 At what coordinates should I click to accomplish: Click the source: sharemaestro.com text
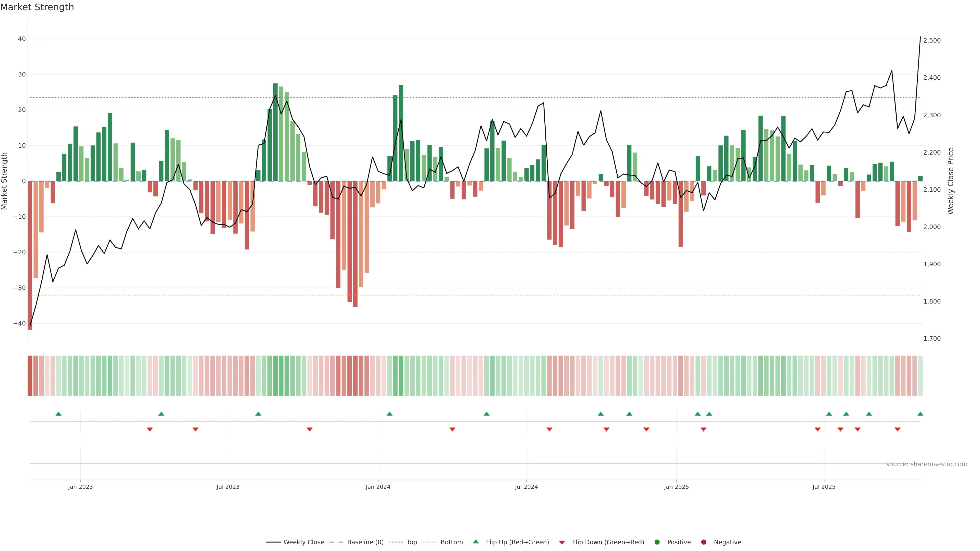926,464
